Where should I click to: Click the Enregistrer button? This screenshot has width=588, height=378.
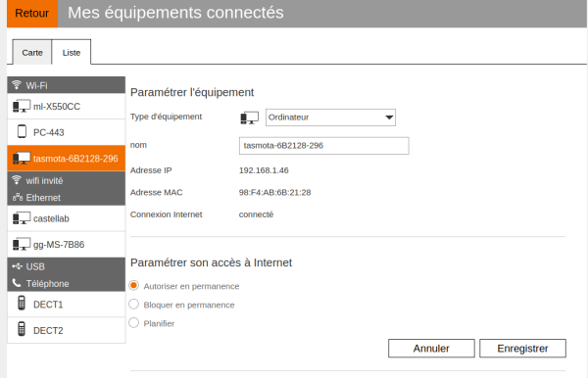tap(522, 349)
